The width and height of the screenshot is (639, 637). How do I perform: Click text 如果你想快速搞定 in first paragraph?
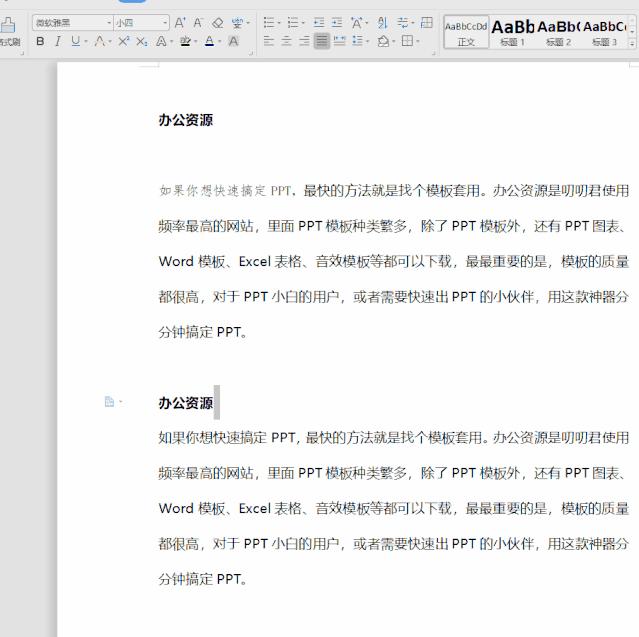212,191
